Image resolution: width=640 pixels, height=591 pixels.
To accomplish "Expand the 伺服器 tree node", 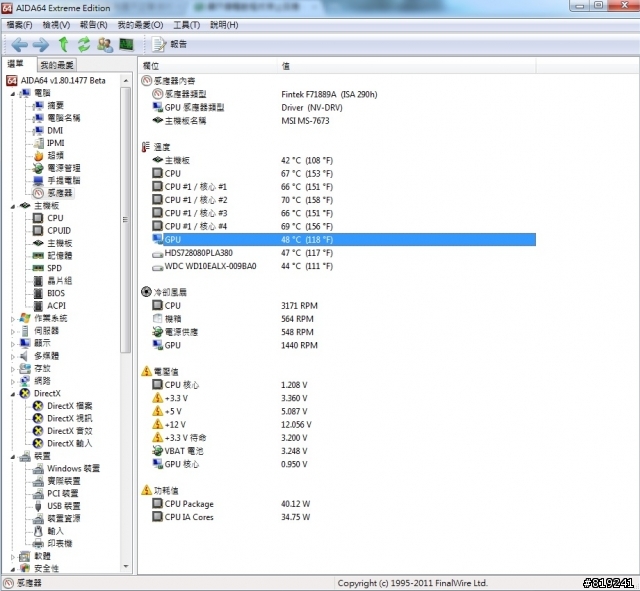I will click(x=13, y=331).
